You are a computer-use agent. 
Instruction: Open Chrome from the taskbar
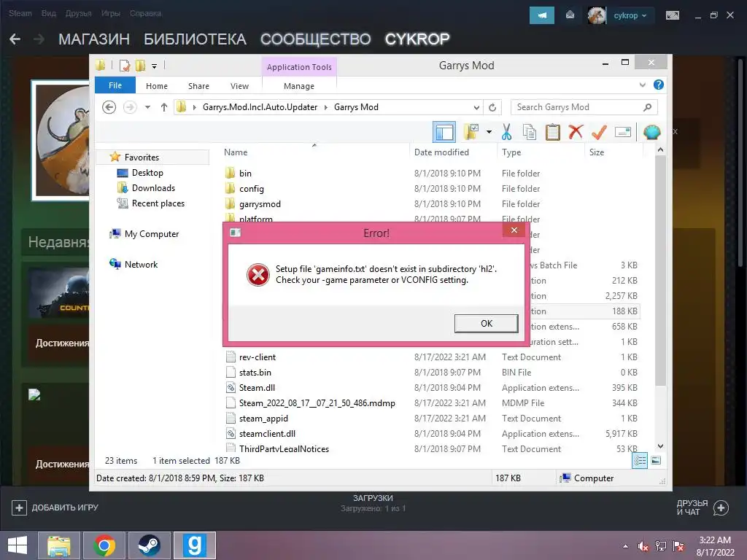click(104, 545)
